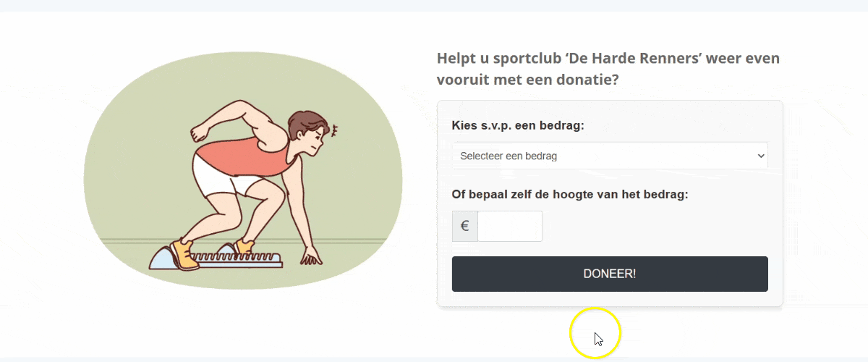This screenshot has width=868, height=362.
Task: Click the placeholder text 'Selecteer een bedrag'
Action: click(x=509, y=156)
